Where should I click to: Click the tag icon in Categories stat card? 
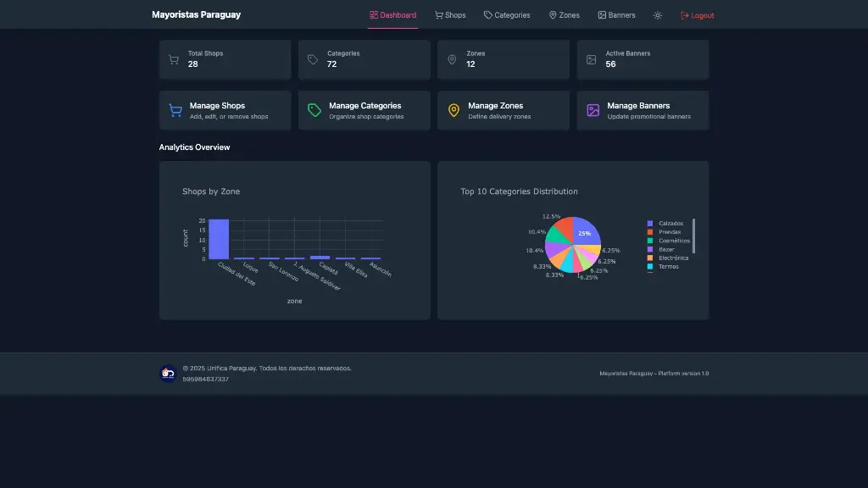[x=313, y=59]
